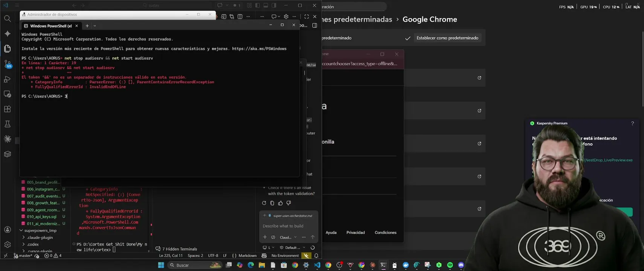
Task: Give thumbs down to the chat response
Action: pos(289,203)
